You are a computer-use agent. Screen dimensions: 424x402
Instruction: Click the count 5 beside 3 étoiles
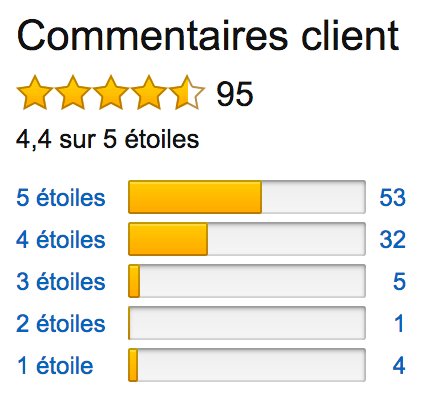[x=399, y=281]
